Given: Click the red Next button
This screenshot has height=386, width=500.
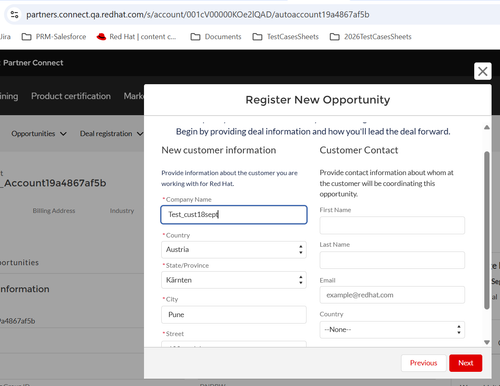Looking at the screenshot, I should coord(465,363).
